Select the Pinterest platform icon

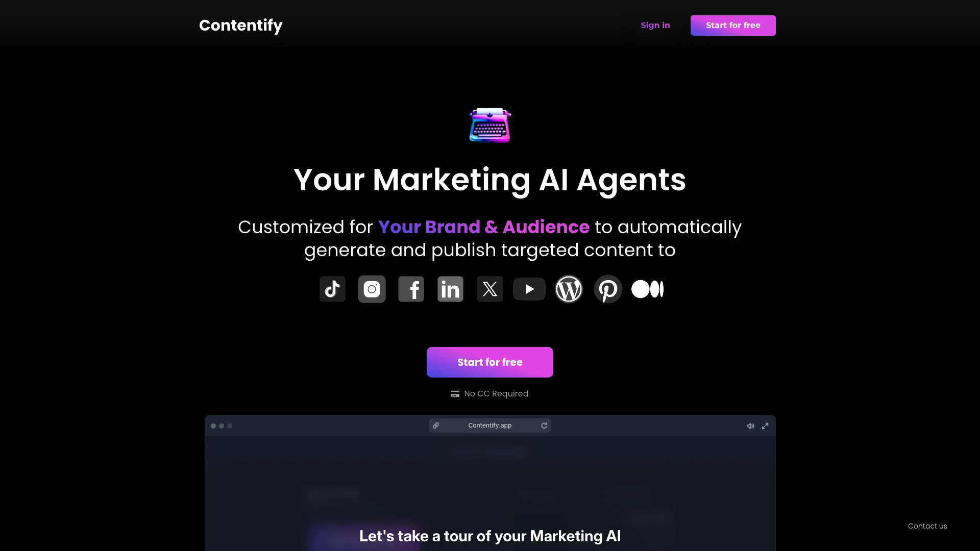click(608, 289)
